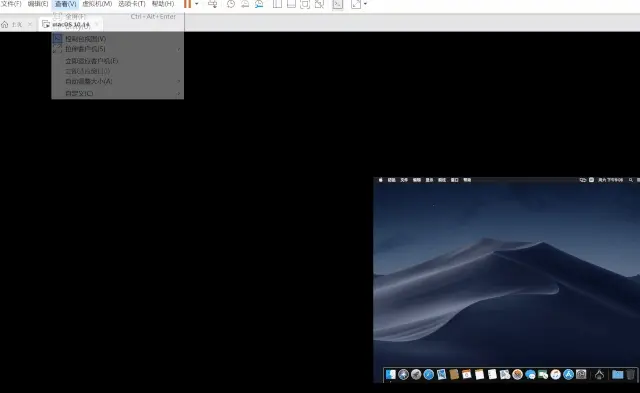Switch to Unity mode via toolbar icon
This screenshot has width=640, height=393.
coord(319,4)
